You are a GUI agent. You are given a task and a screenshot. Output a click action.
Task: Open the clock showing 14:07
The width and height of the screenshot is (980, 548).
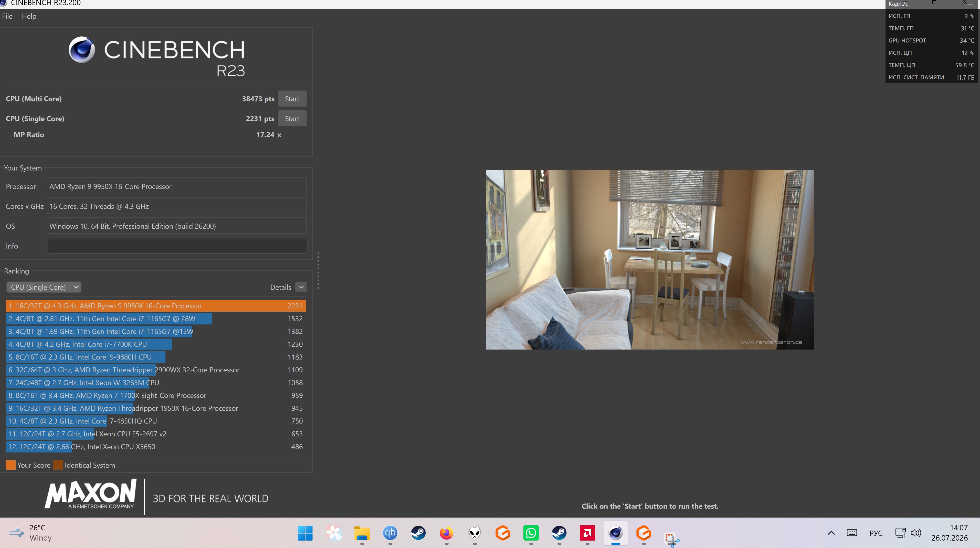click(x=950, y=533)
